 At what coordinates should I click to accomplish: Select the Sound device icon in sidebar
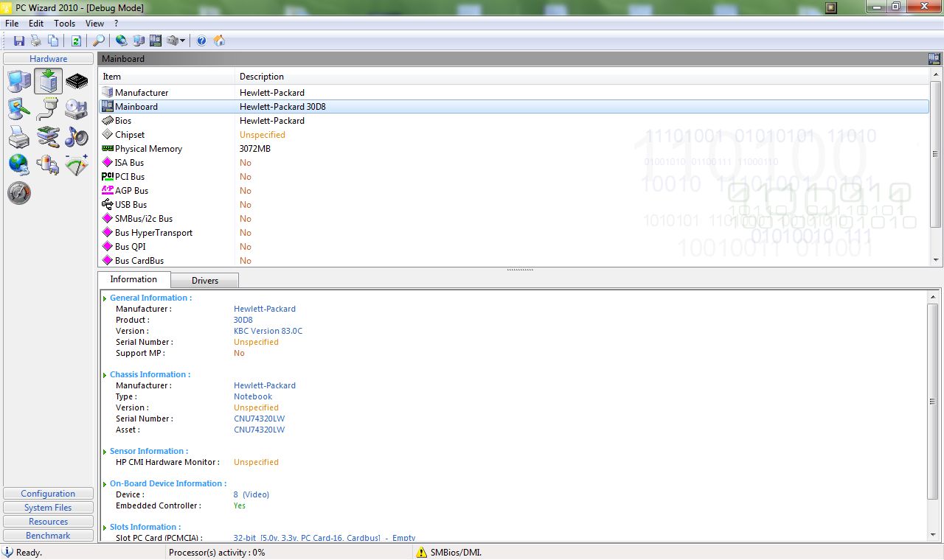pyautogui.click(x=77, y=137)
